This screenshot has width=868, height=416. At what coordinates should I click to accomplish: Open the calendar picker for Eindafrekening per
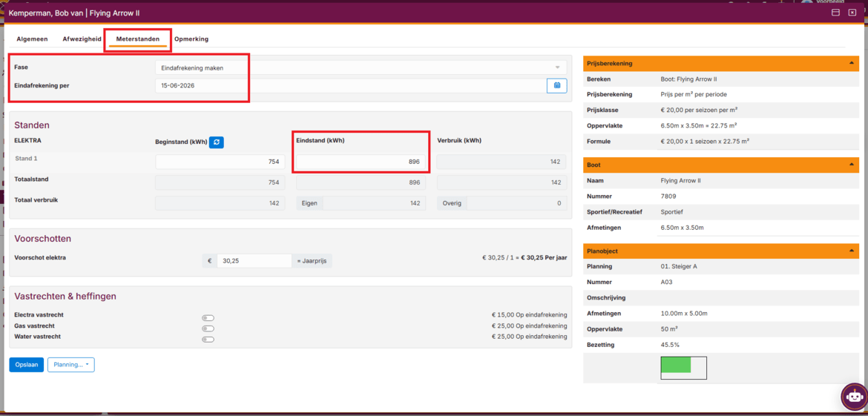coord(557,86)
